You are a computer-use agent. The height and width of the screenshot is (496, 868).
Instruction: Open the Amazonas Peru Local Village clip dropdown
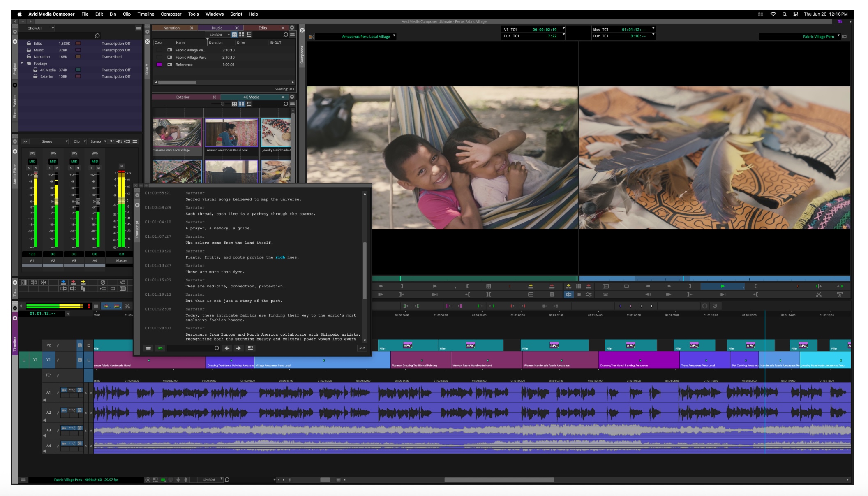pyautogui.click(x=394, y=36)
